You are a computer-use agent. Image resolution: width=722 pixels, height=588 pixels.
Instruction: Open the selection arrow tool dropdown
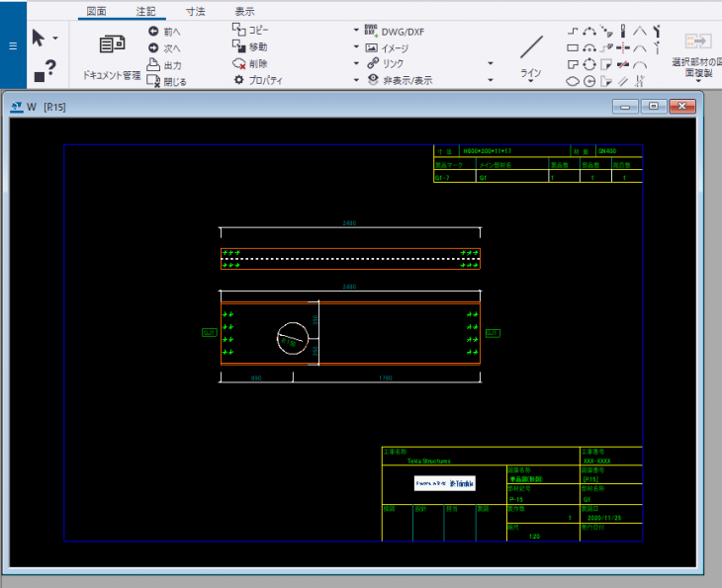coord(54,39)
